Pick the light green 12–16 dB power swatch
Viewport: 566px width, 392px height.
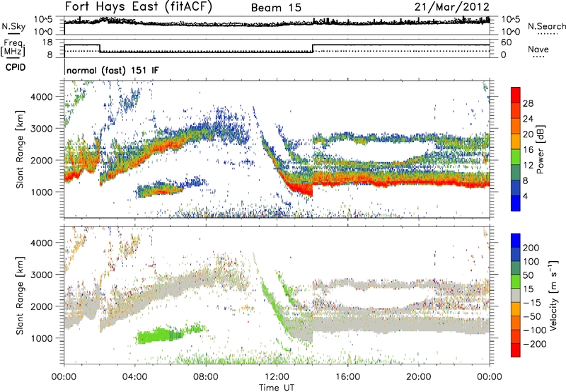point(516,157)
